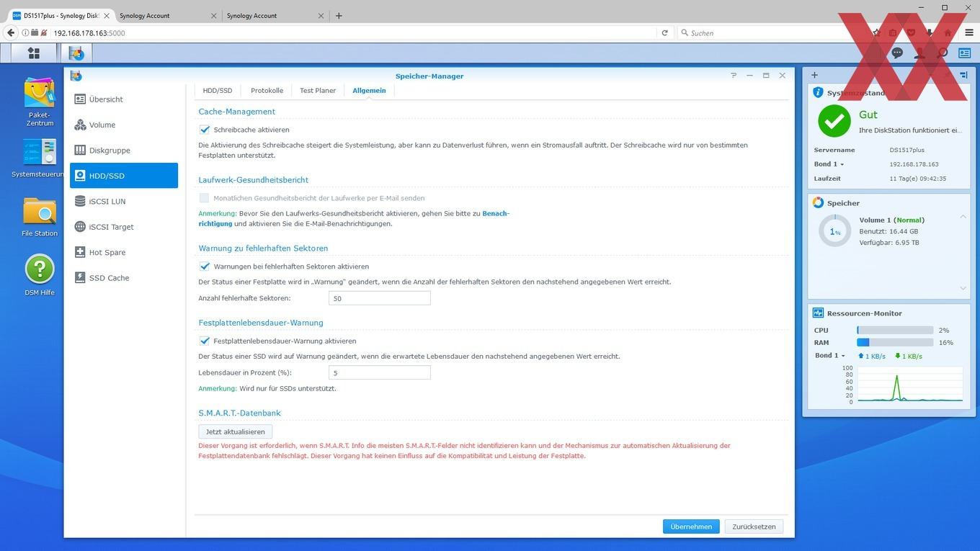Click browser back arrow button
980x551 pixels.
point(10,32)
